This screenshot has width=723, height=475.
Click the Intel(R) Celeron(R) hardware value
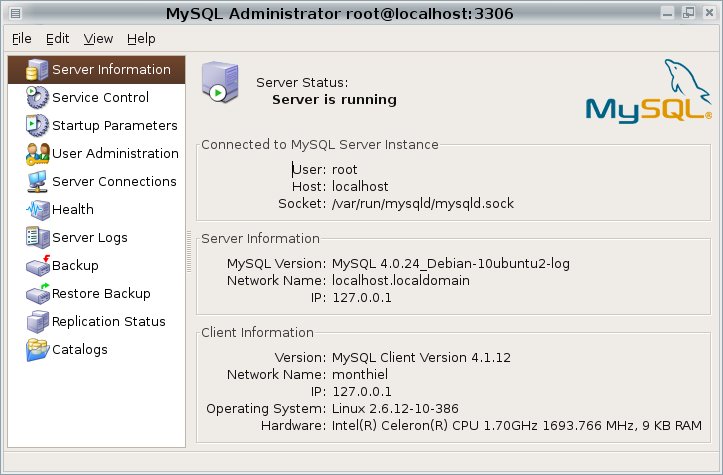(517, 426)
